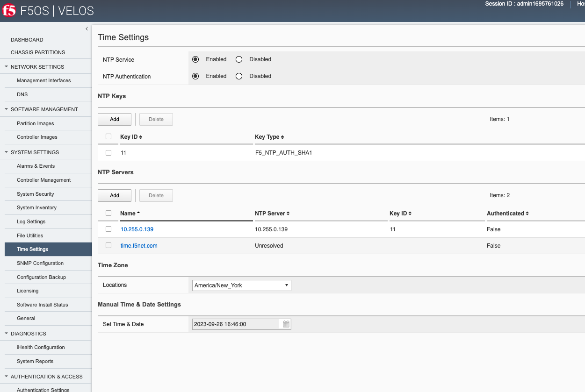Click F5_NTP_AUTH_SHA1 key type cell
Screen dimensions: 585x392
coord(283,153)
